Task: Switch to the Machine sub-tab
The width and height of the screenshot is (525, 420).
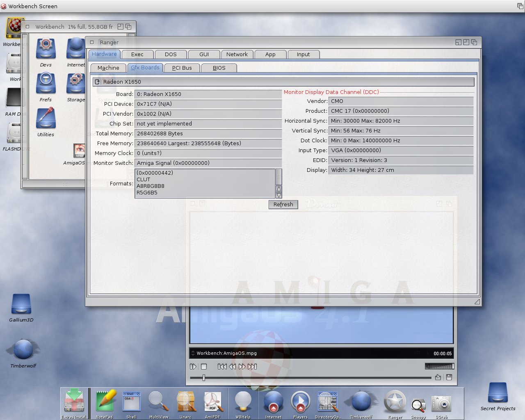Action: (x=108, y=68)
